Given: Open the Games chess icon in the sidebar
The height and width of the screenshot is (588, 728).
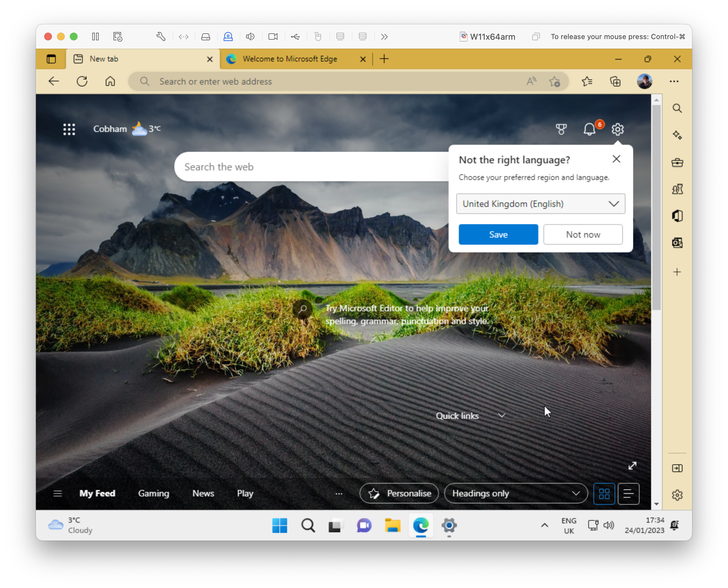Looking at the screenshot, I should point(677,189).
